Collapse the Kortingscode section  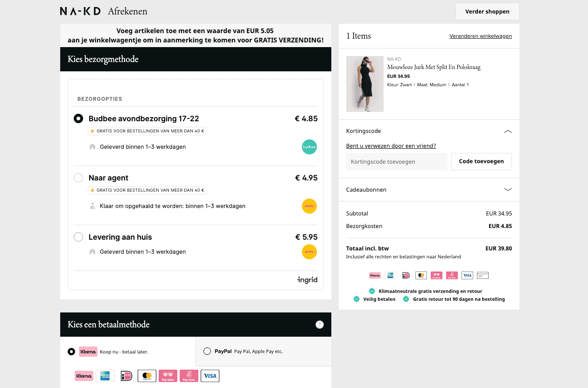point(508,132)
